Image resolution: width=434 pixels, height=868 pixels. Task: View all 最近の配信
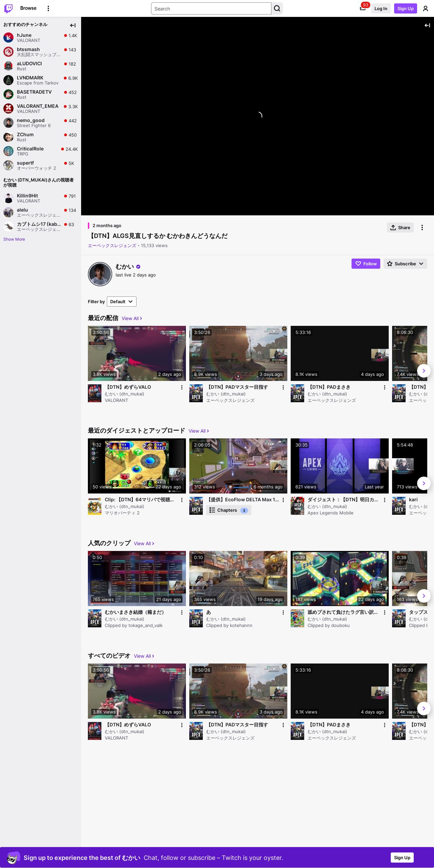point(132,318)
